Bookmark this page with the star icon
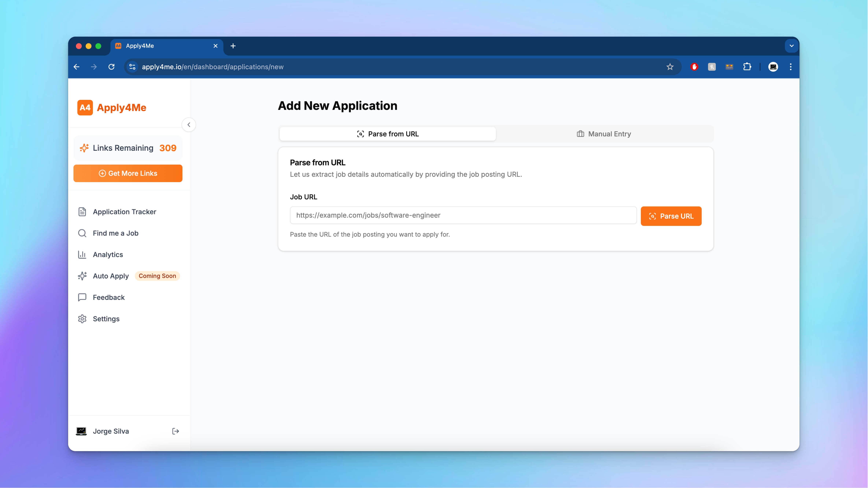Image resolution: width=868 pixels, height=488 pixels. pos(670,67)
